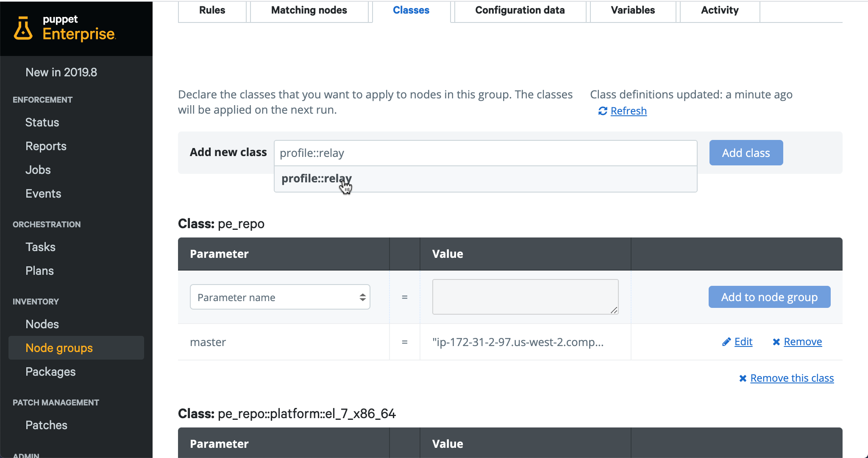The image size is (868, 458).
Task: Open Plans in the sidebar
Action: click(x=40, y=271)
